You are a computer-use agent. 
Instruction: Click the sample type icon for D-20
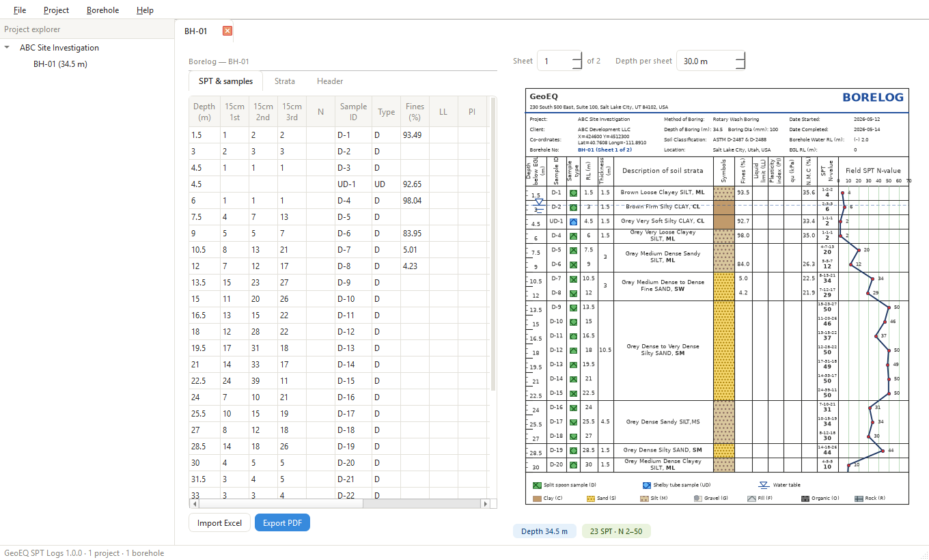point(574,465)
